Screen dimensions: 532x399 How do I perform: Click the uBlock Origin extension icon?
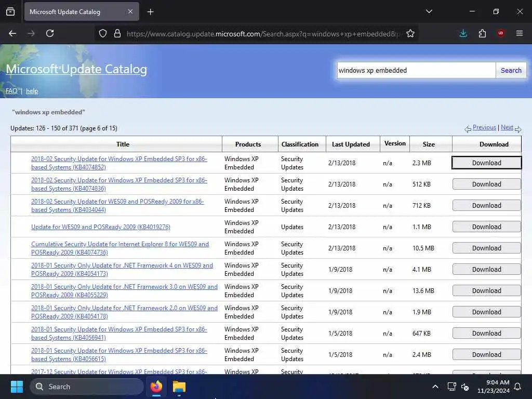501,33
